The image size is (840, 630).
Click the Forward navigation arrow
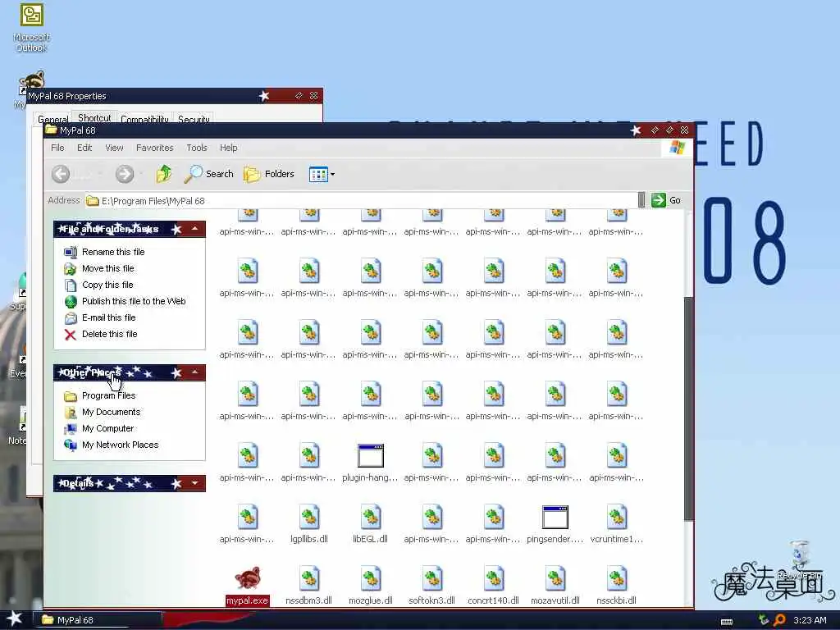point(125,174)
